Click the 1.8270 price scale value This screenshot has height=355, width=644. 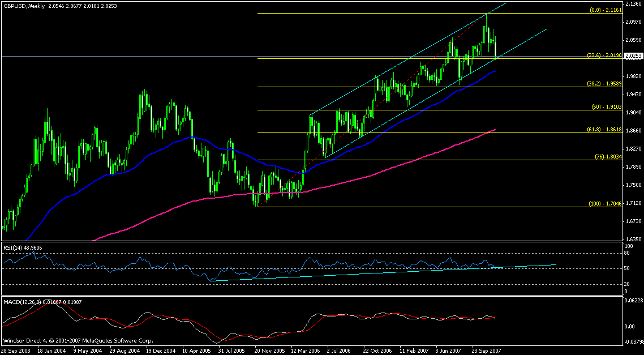click(633, 148)
